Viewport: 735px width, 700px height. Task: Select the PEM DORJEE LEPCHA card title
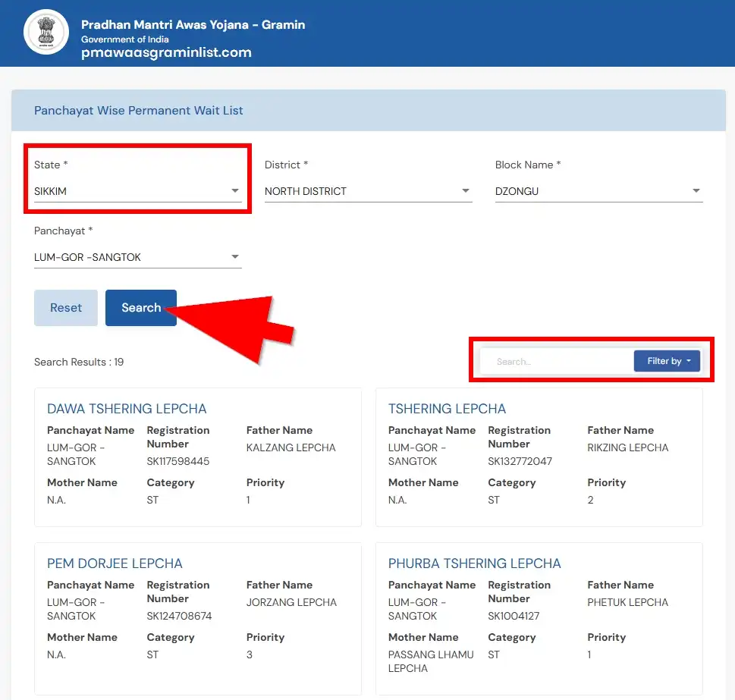coord(115,563)
